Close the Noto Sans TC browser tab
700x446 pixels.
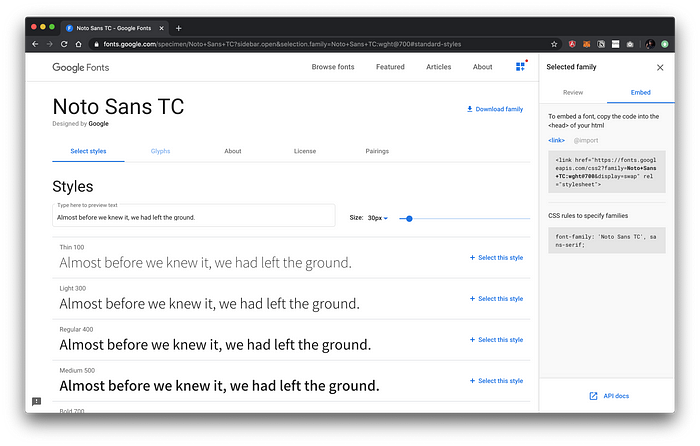(x=162, y=28)
